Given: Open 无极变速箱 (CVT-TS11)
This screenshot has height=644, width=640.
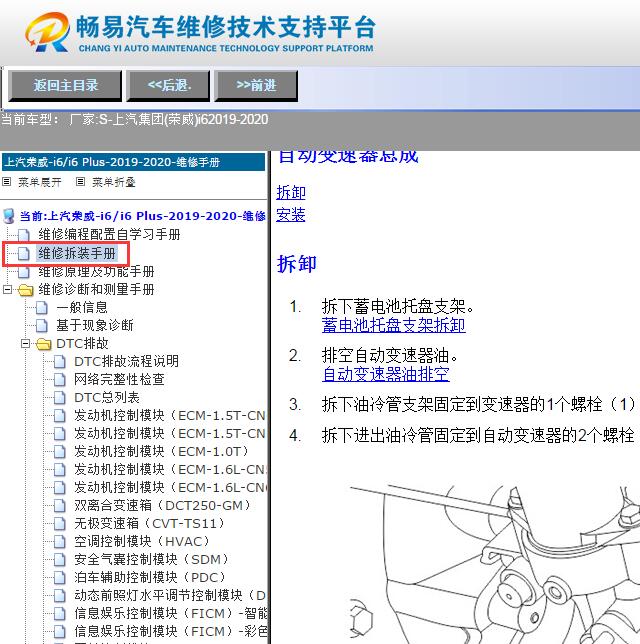Looking at the screenshot, I should pyautogui.click(x=150, y=523).
